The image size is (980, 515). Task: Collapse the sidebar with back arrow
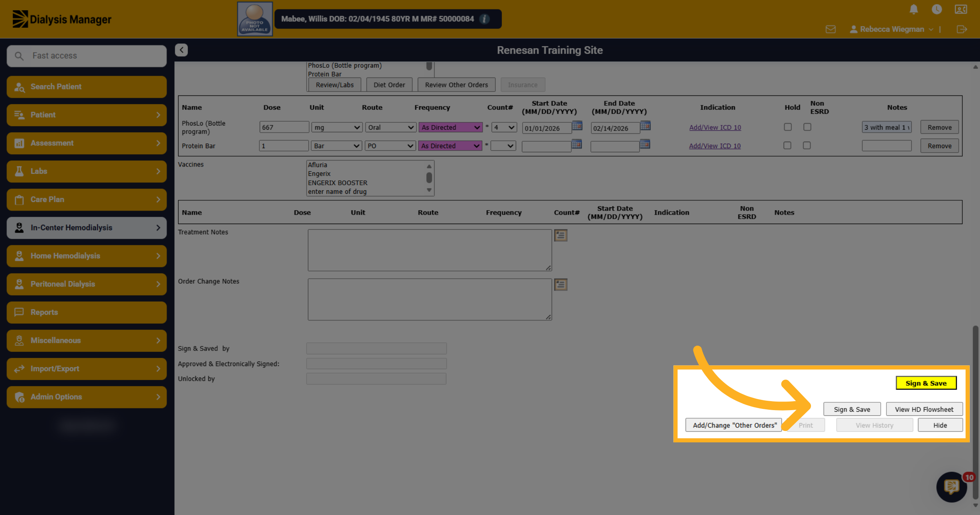tap(181, 50)
